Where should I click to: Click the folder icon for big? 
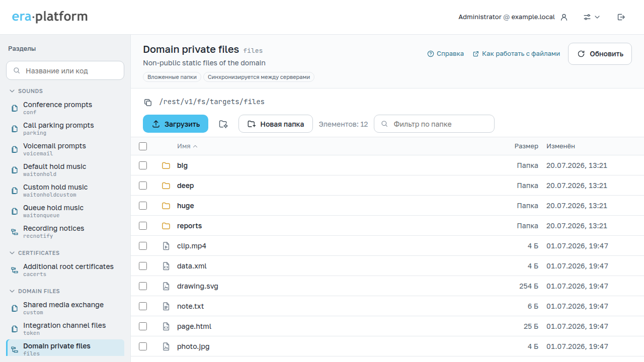click(x=166, y=165)
